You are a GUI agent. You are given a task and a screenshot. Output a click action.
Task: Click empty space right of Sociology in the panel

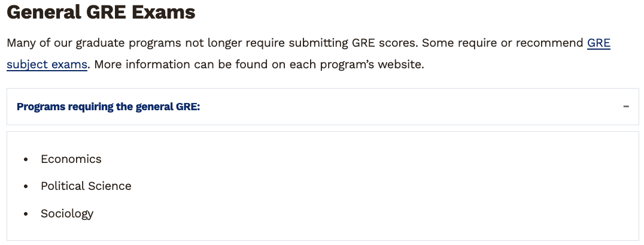[359, 214]
